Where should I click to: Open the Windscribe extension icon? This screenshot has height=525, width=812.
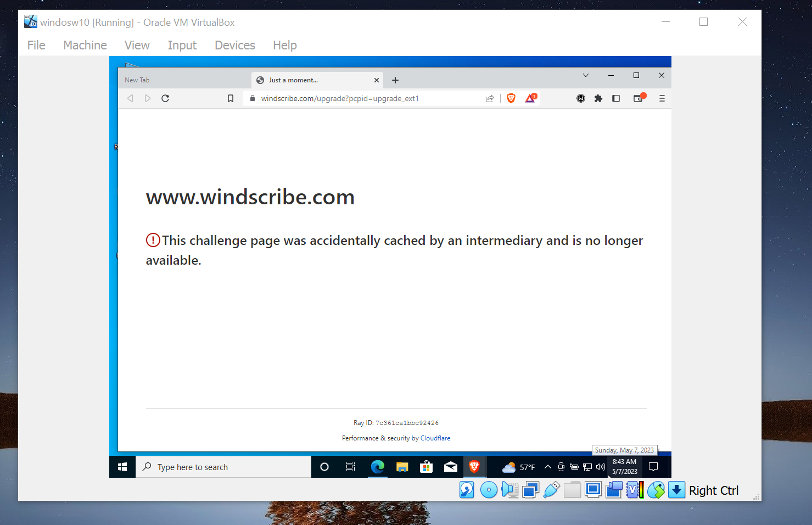[581, 98]
